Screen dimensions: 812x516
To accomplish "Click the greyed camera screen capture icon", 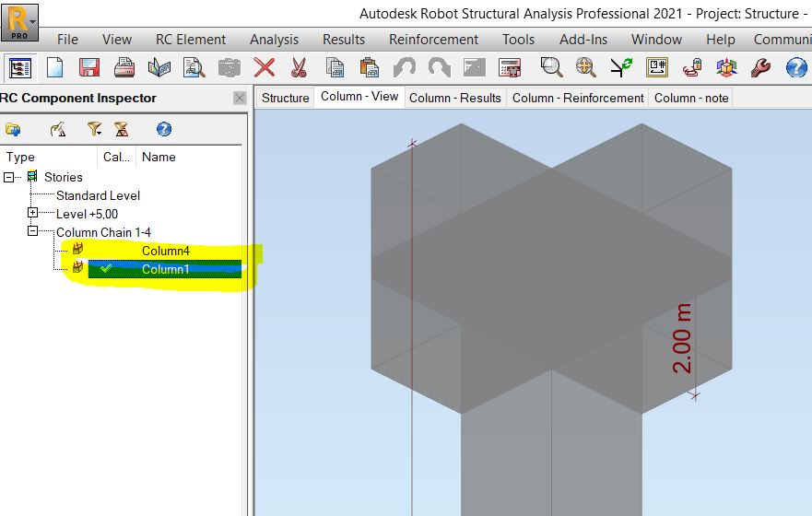I will (x=229, y=68).
